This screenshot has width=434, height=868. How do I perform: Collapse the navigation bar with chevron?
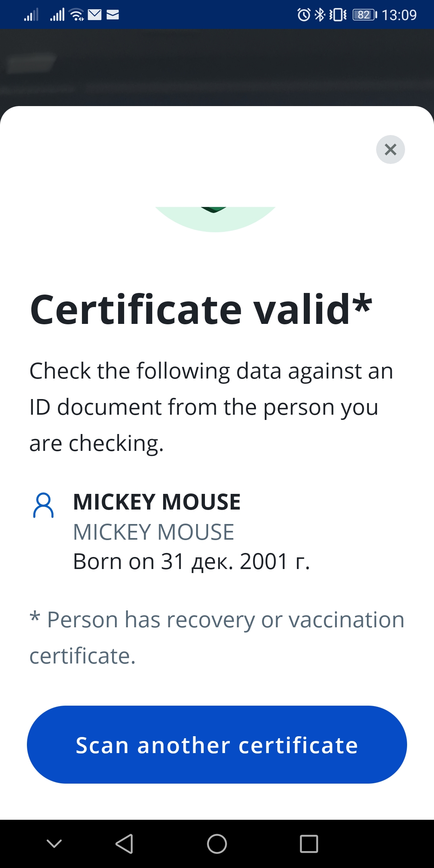(x=54, y=843)
